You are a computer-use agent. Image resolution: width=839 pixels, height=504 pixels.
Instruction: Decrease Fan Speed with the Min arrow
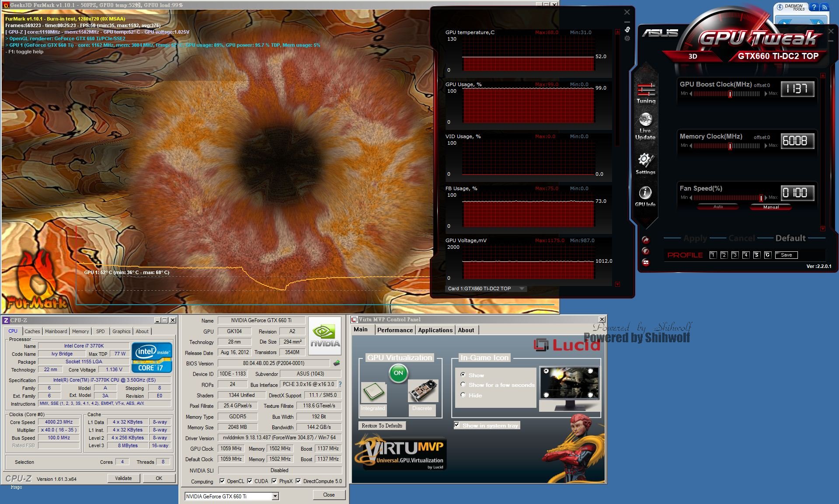coord(691,198)
